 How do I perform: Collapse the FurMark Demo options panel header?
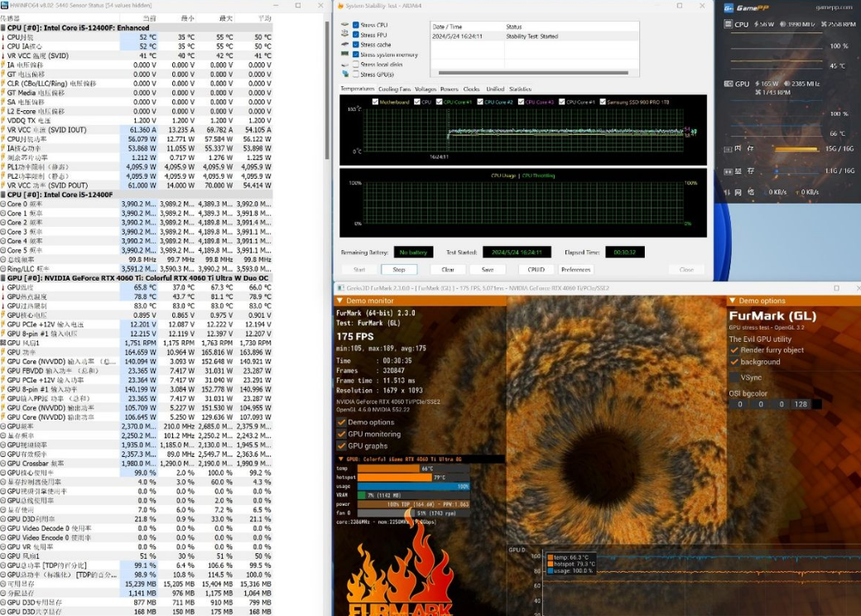point(733,301)
